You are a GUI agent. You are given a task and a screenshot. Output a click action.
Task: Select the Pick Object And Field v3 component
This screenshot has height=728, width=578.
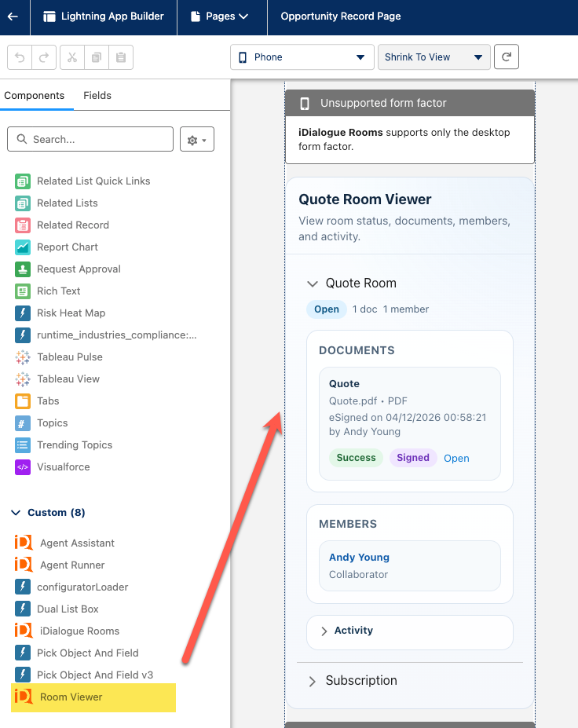click(x=95, y=675)
